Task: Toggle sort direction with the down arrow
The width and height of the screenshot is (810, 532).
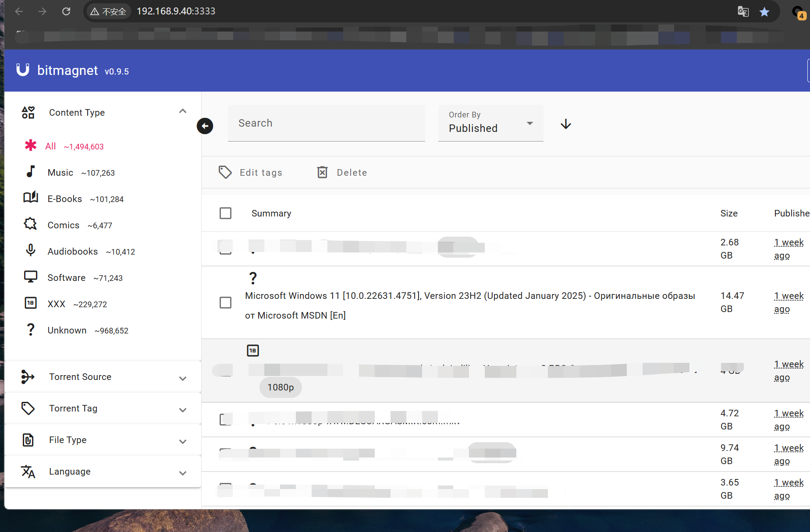Action: (566, 124)
